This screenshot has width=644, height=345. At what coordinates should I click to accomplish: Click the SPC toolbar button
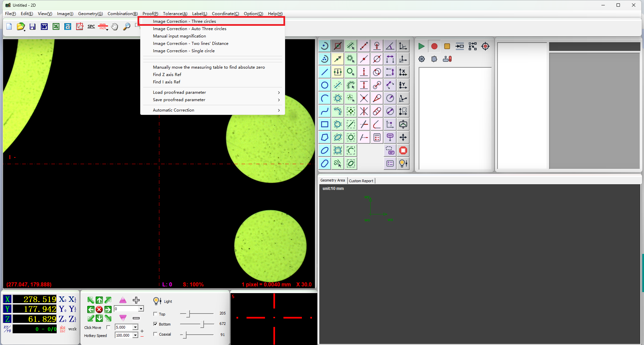(91, 26)
